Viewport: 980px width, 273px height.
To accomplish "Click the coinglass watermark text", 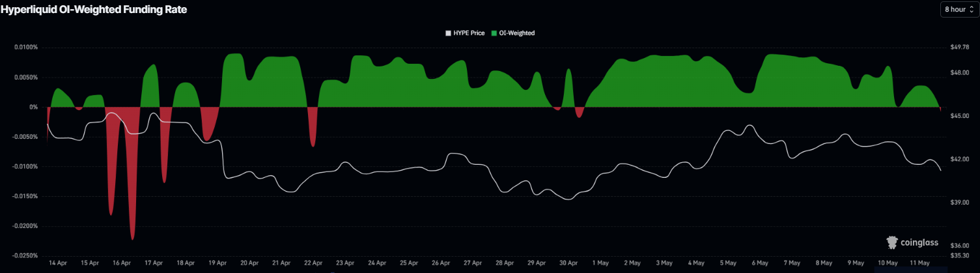I will (920, 243).
